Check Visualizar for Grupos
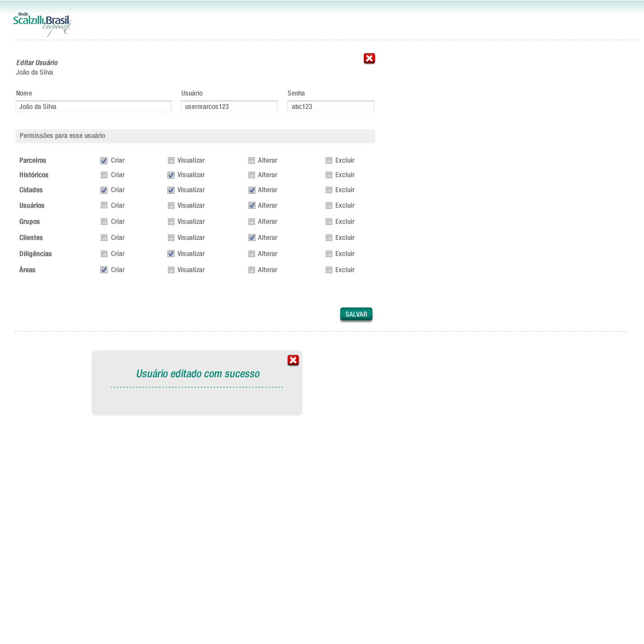Viewport: 644px width, 644px height. 171,222
